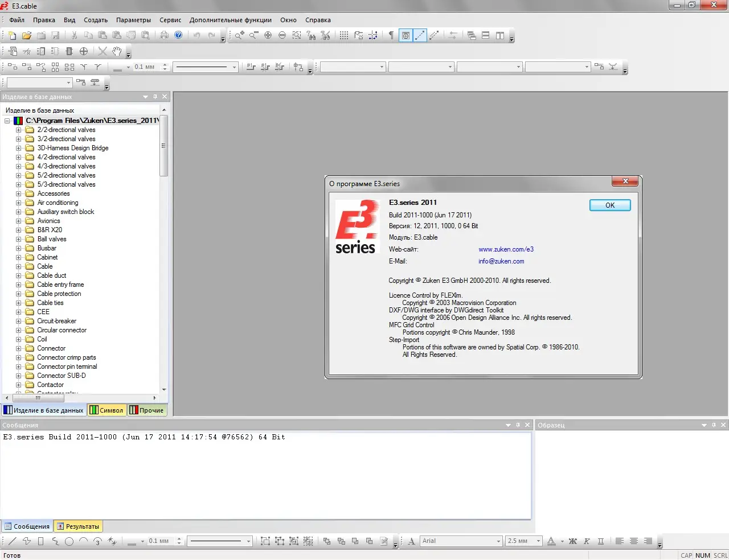Select the B&R X20 tree item
Image resolution: width=729 pixels, height=560 pixels.
tap(50, 230)
